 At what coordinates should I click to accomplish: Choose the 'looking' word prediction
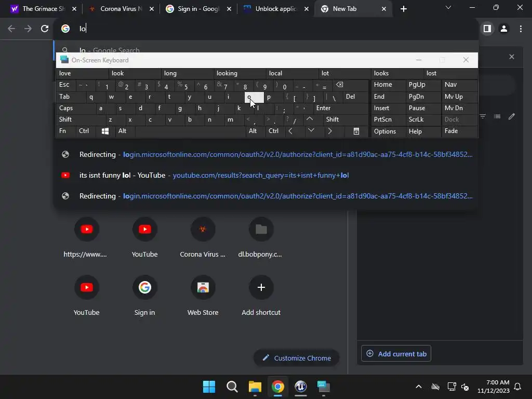240,73
